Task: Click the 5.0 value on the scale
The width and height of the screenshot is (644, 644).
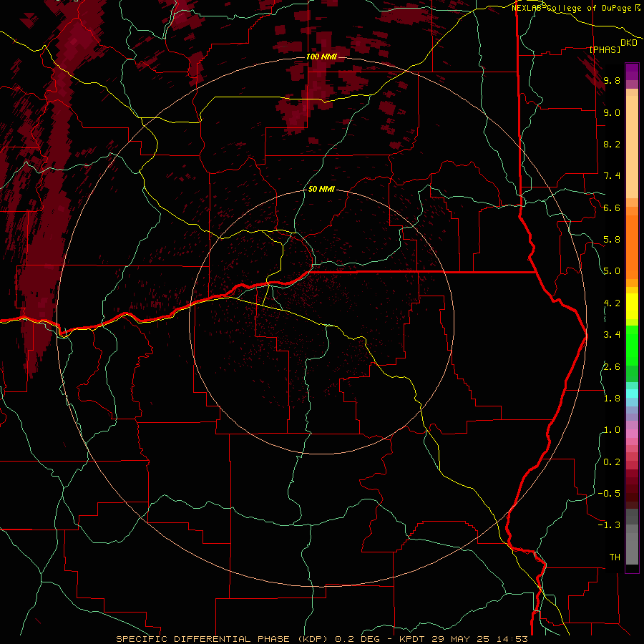Action: coord(612,271)
